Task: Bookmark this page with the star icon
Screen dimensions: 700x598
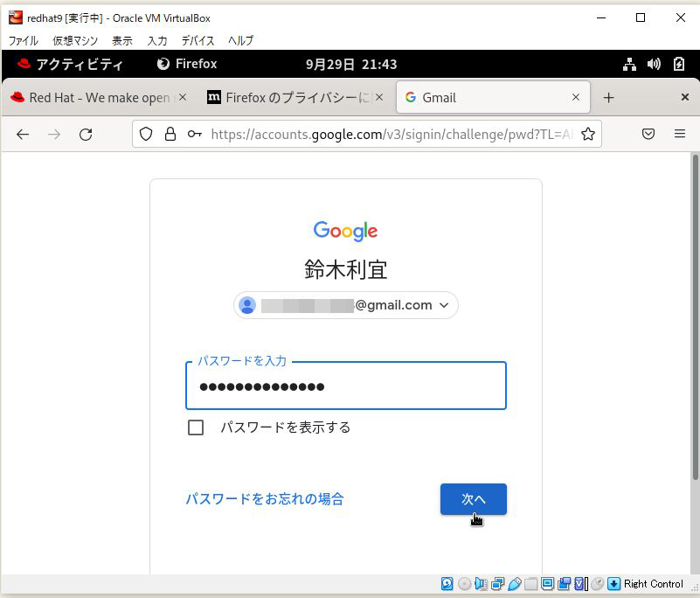Action: (x=588, y=134)
